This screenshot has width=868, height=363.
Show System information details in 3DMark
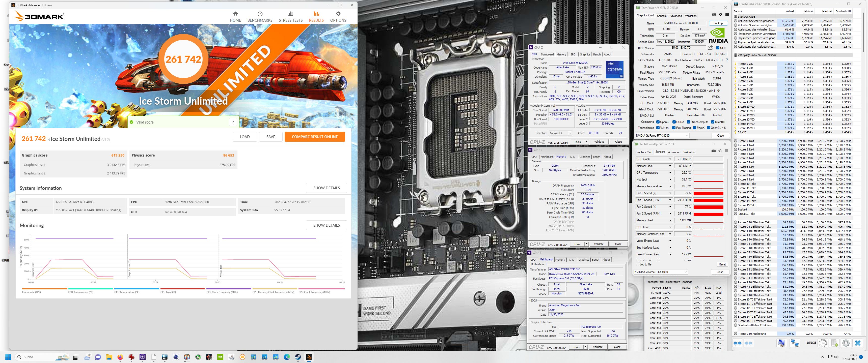pyautogui.click(x=326, y=188)
